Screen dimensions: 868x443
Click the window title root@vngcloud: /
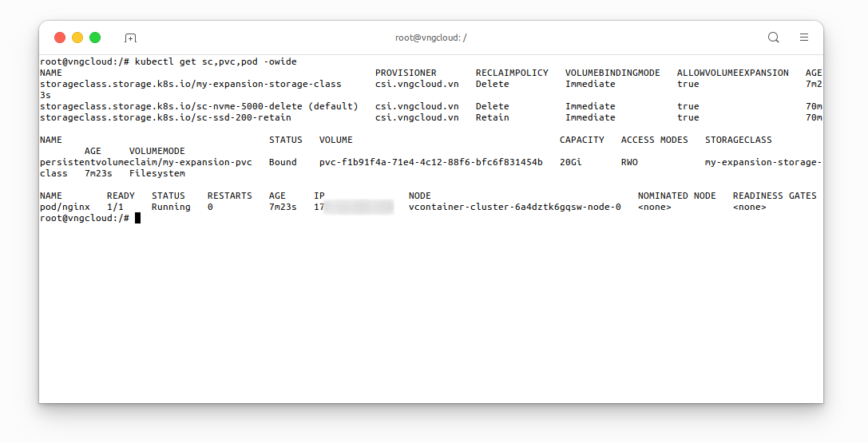coord(430,38)
